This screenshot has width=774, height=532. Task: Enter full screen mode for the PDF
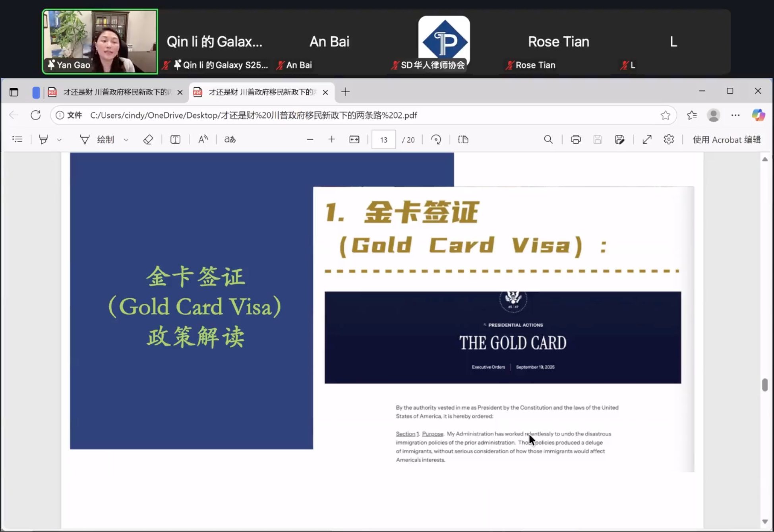point(646,139)
